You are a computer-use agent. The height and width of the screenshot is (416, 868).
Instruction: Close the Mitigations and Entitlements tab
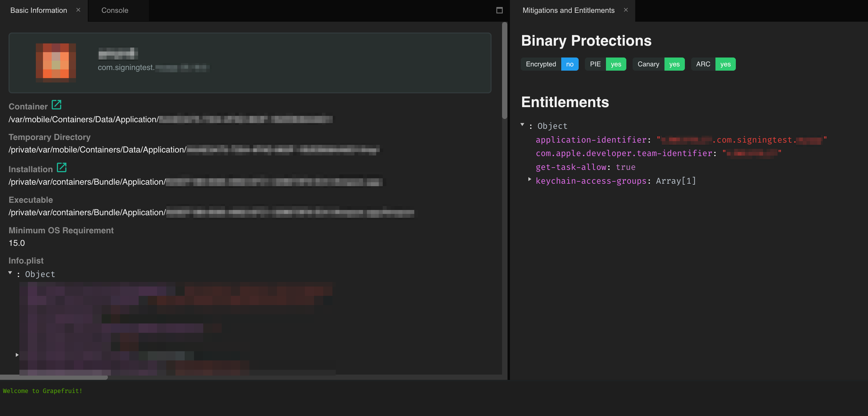point(626,10)
